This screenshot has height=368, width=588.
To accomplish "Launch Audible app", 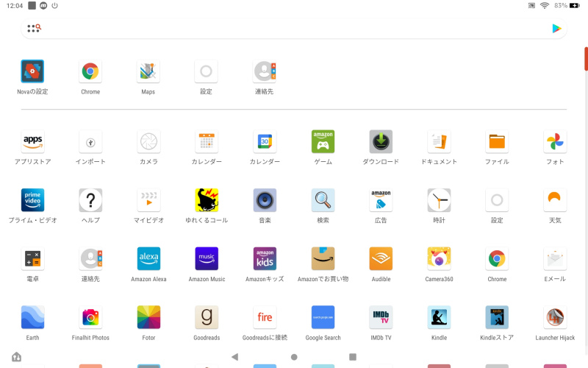I will point(381,259).
